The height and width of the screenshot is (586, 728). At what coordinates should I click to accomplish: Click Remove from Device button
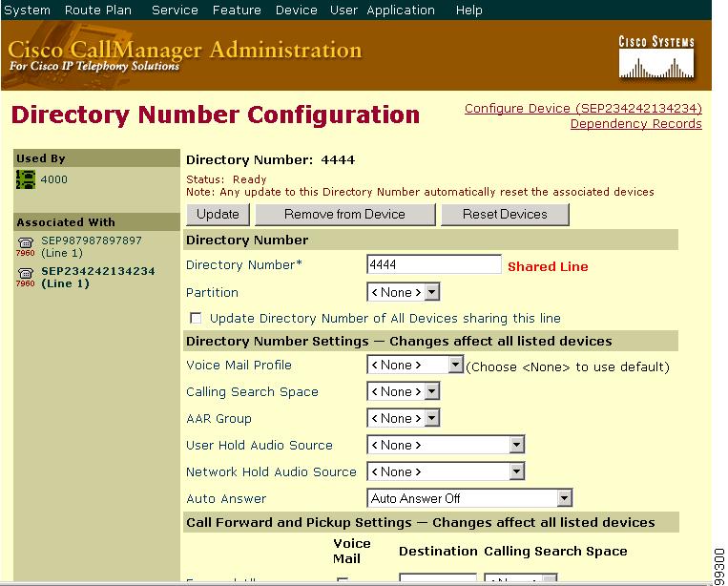345,215
